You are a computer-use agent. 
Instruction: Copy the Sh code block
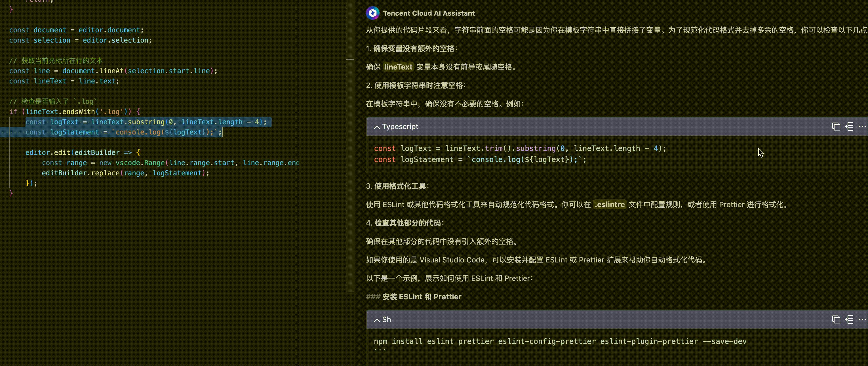coord(836,319)
